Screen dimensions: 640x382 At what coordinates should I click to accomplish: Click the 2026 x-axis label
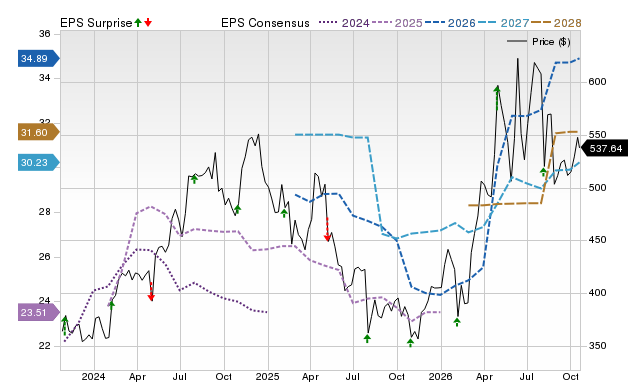pyautogui.click(x=440, y=376)
